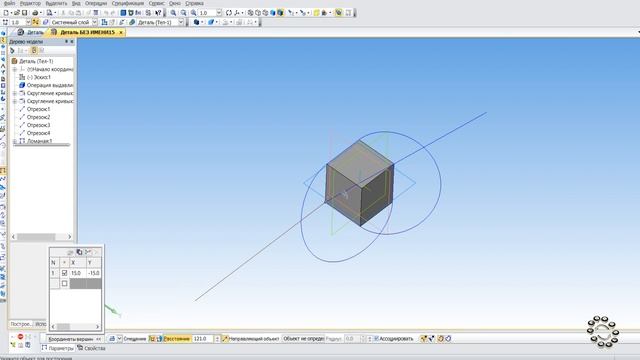Image resolution: width=640 pixels, height=360 pixels.
Task: Open the Редактор menu
Action: point(30,3)
